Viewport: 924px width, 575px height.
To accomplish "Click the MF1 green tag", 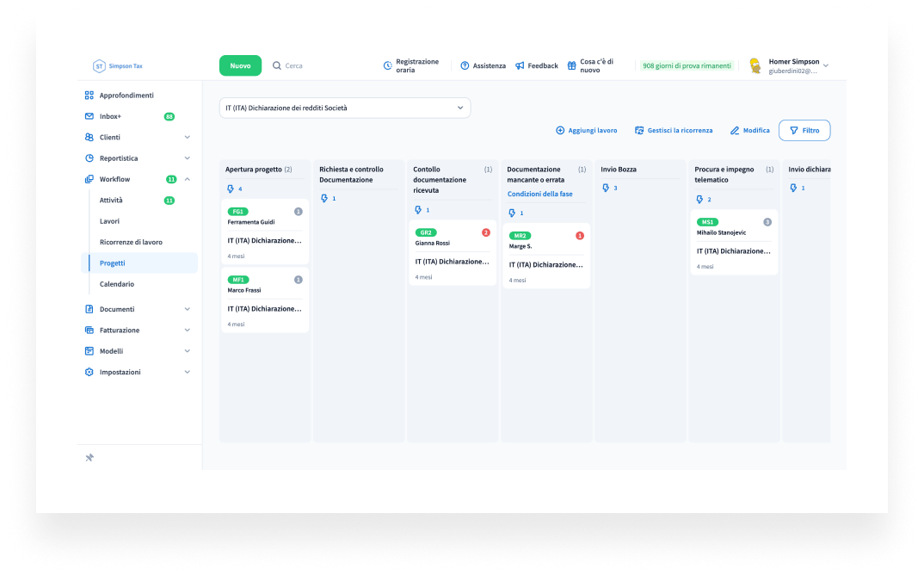I will pos(237,280).
